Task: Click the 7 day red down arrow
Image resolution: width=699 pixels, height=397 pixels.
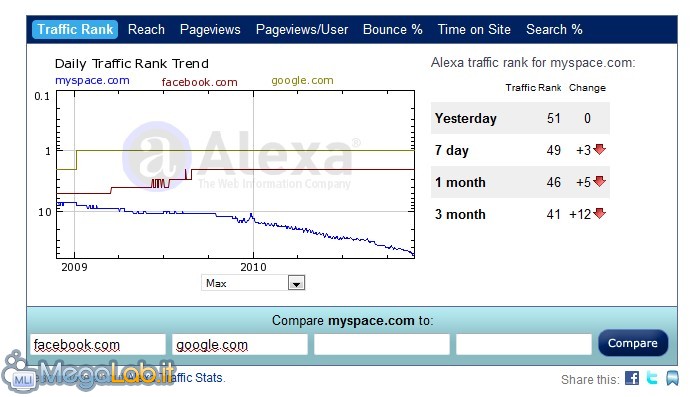Action: [600, 149]
